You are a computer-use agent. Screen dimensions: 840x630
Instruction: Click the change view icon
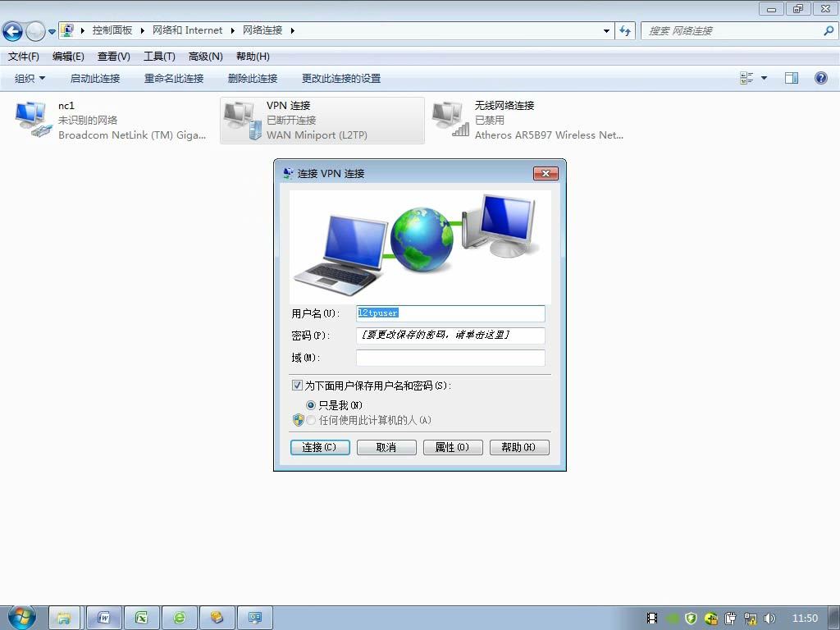click(746, 78)
